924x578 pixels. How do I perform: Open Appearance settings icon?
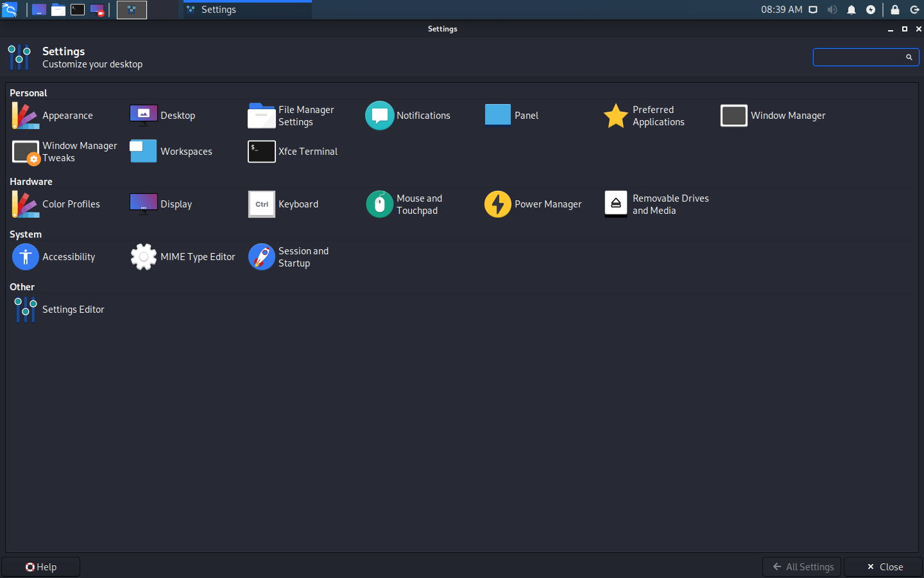tap(25, 116)
